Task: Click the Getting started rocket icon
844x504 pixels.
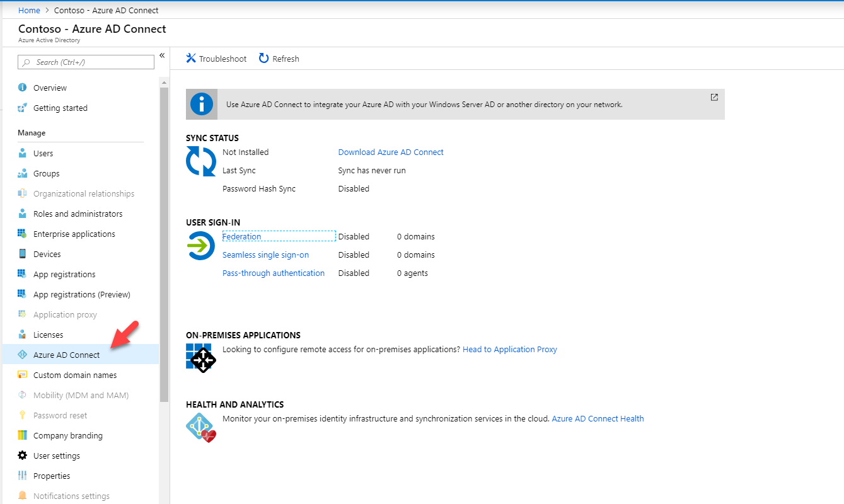Action: point(23,108)
